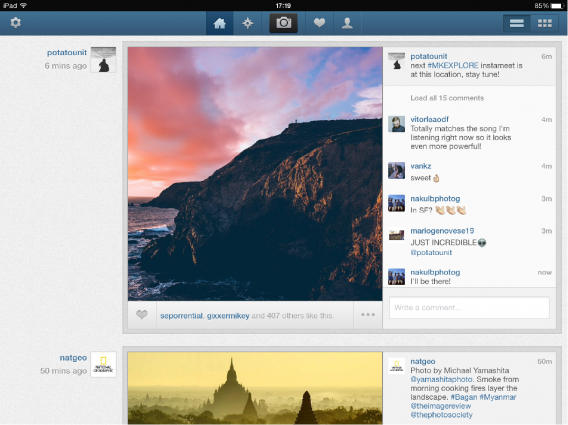Open settings gear icon
This screenshot has width=568, height=425.
coord(16,23)
